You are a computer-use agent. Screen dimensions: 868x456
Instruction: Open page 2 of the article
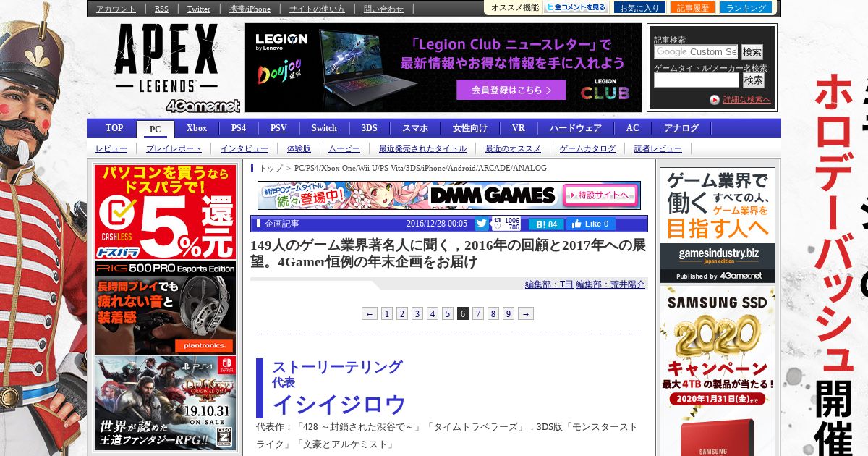(402, 313)
